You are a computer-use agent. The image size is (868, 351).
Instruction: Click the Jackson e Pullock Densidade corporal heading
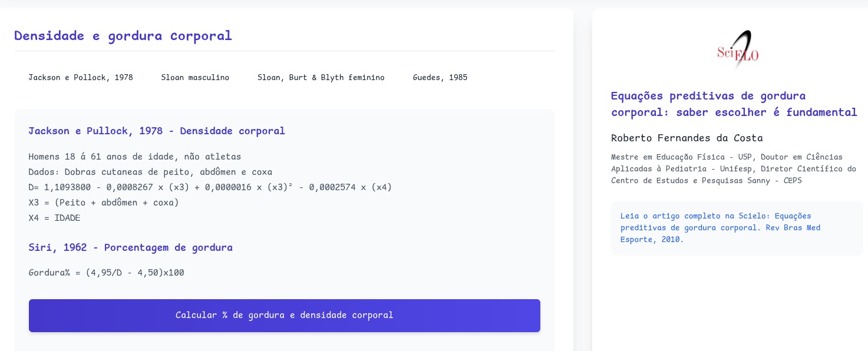coord(157,131)
